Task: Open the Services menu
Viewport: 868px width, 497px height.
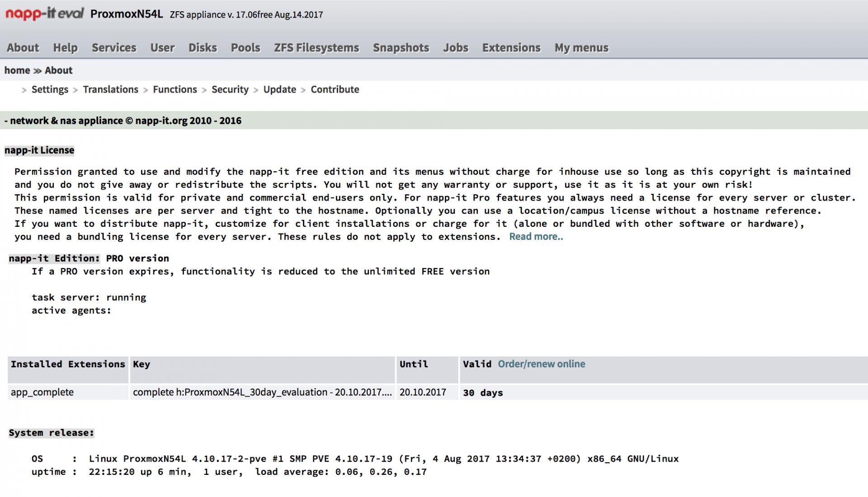Action: tap(114, 47)
